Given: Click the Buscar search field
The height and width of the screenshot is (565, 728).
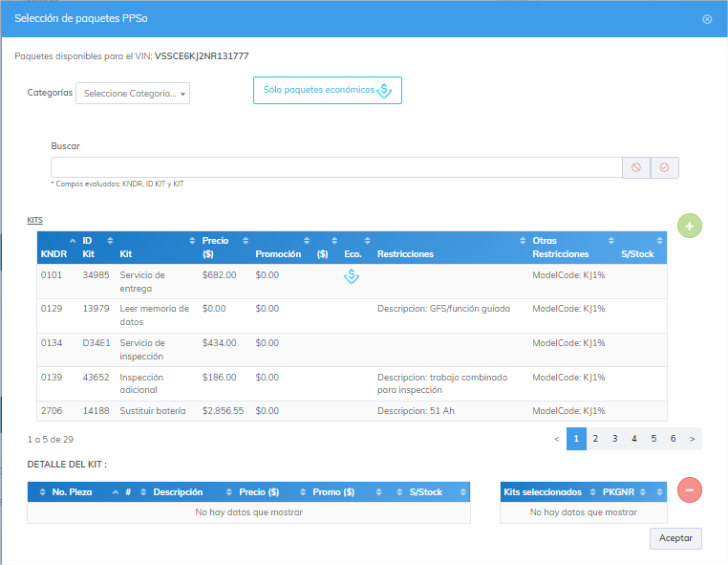Looking at the screenshot, I should [x=336, y=167].
